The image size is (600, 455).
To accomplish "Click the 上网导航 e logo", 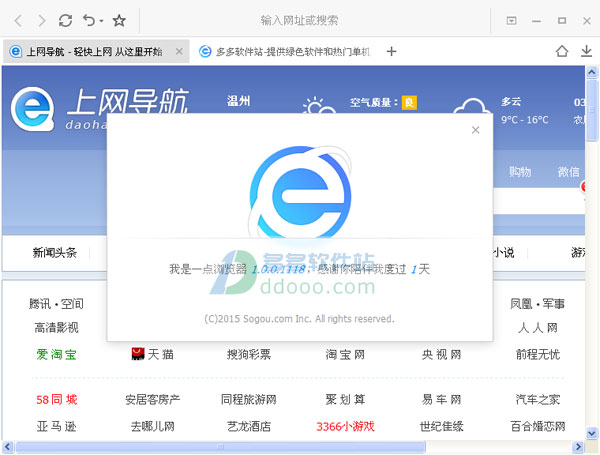I will tap(33, 109).
